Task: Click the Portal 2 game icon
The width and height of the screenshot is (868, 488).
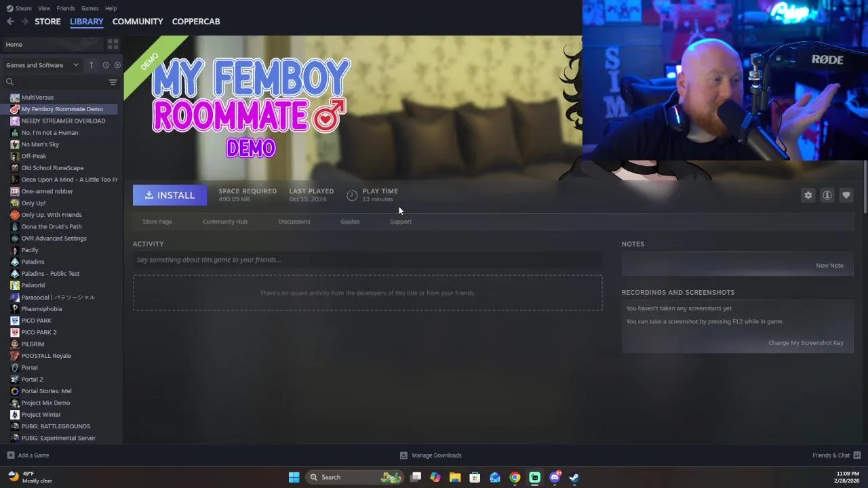Action: (15, 380)
